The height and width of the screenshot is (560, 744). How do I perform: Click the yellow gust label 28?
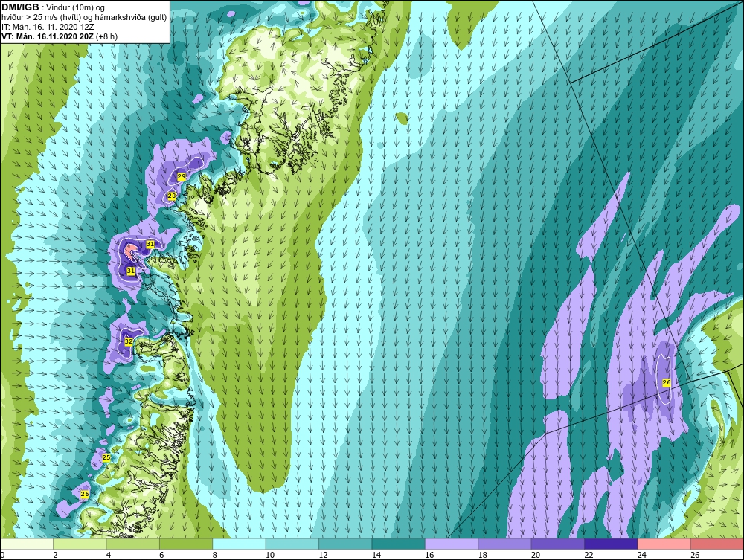point(171,196)
